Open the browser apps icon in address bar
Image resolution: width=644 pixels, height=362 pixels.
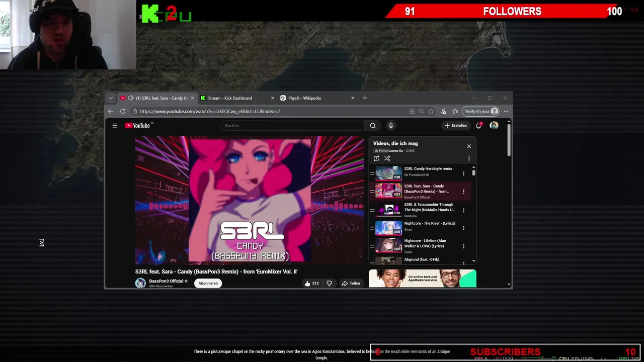(x=412, y=111)
